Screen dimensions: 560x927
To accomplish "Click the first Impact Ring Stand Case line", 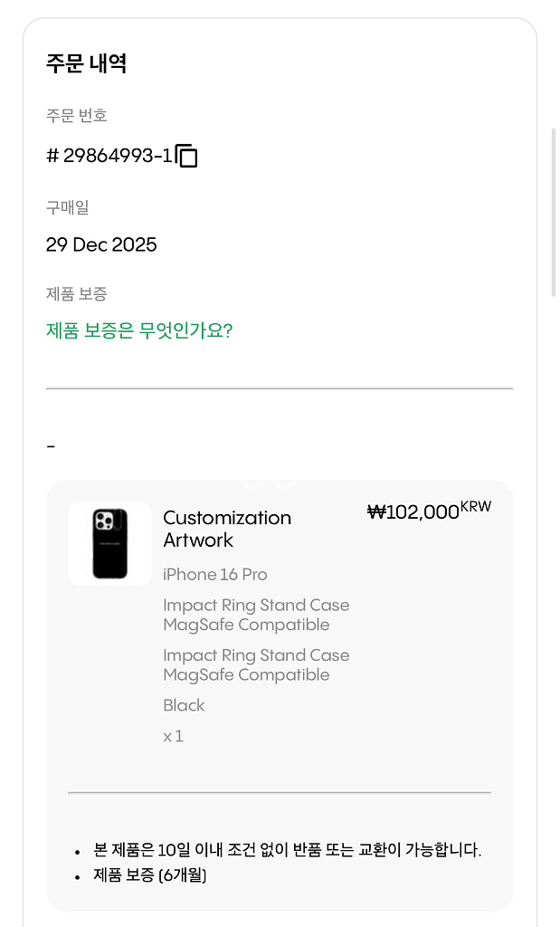I will point(256,615).
